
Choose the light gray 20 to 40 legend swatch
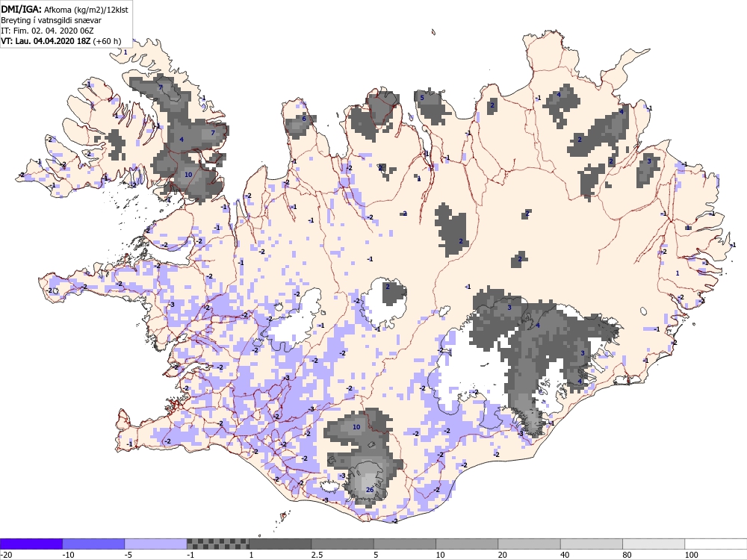[530, 544]
